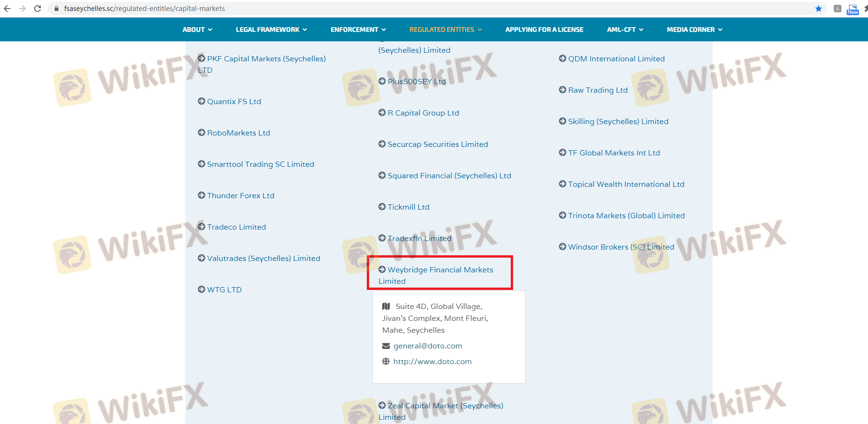
Task: Open the Enforcement dropdown menu
Action: pyautogui.click(x=358, y=29)
